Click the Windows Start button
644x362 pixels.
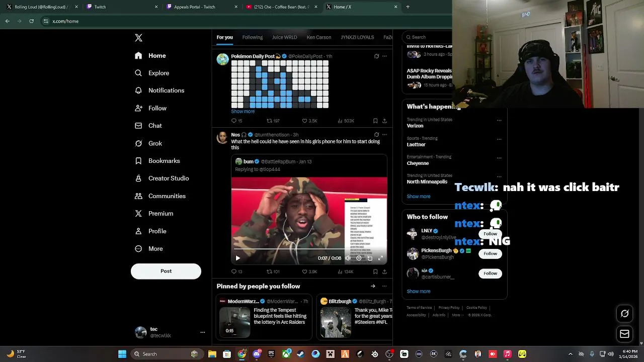tap(122, 354)
